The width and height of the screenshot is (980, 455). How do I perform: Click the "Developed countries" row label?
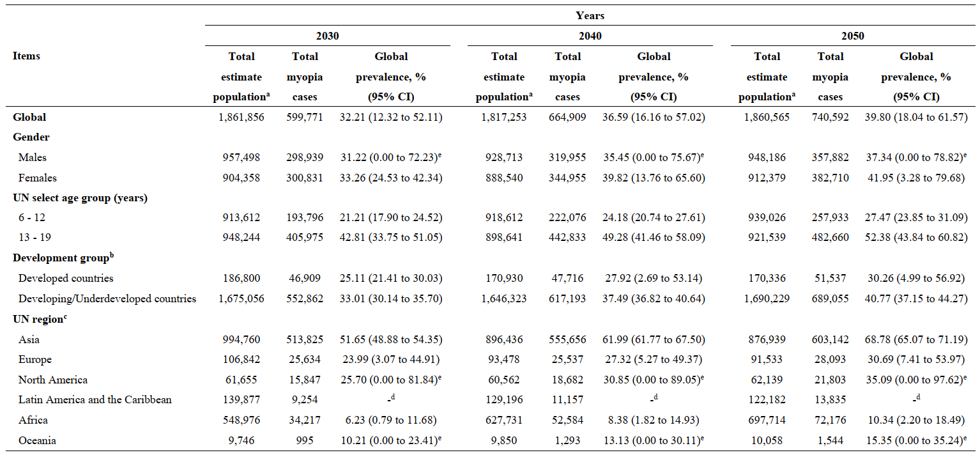[x=66, y=279]
